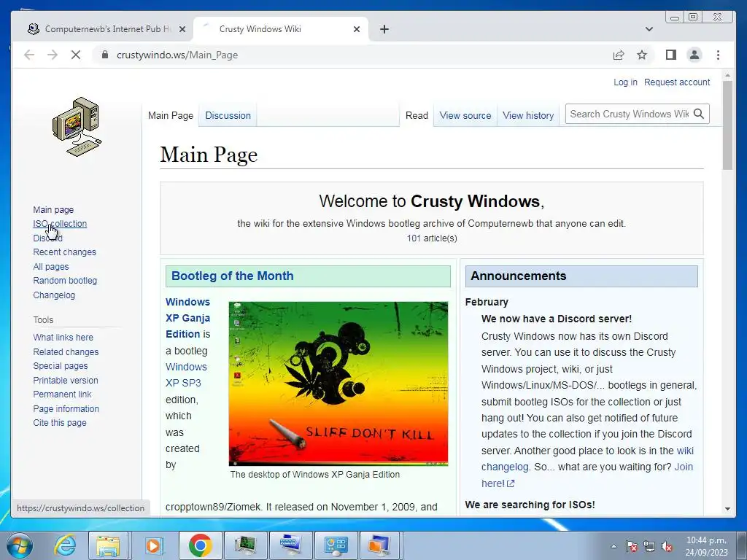This screenshot has width=747, height=560.
Task: Open Random bootleg link
Action: pyautogui.click(x=65, y=281)
